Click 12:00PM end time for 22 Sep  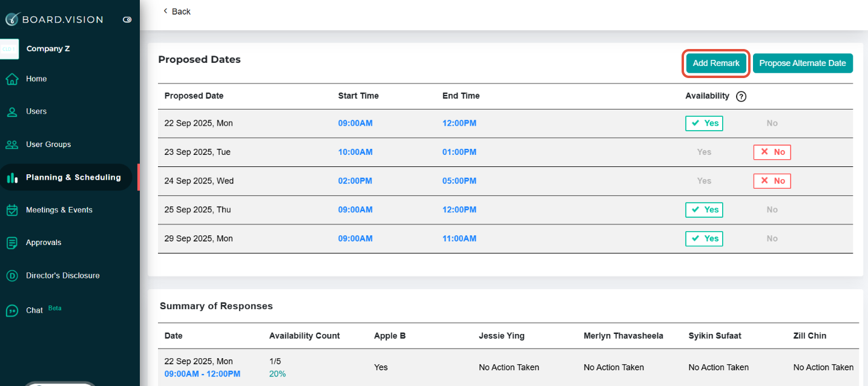(459, 123)
